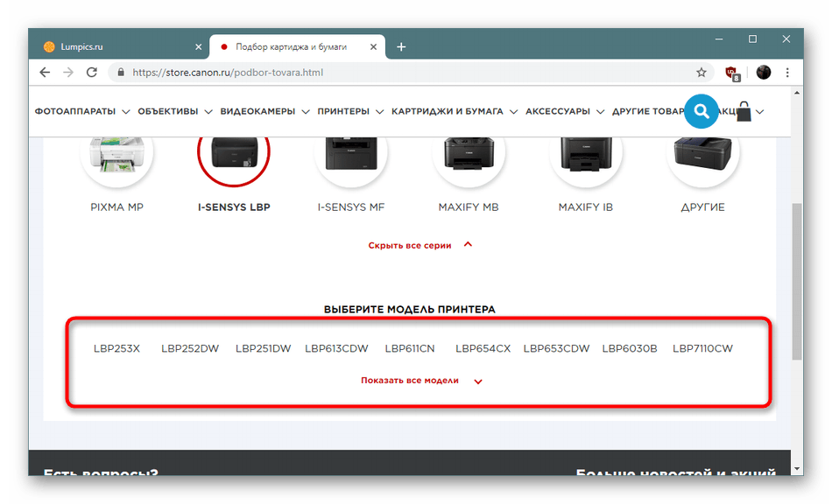The width and height of the screenshot is (832, 504).
Task: Click the PIXMA MP series label
Action: pos(116,207)
